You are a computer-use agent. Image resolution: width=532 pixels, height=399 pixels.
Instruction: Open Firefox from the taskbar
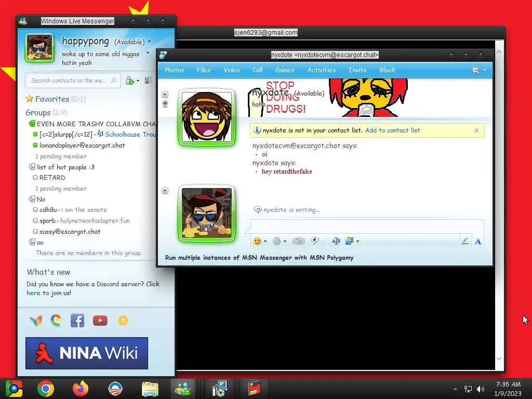pyautogui.click(x=81, y=389)
